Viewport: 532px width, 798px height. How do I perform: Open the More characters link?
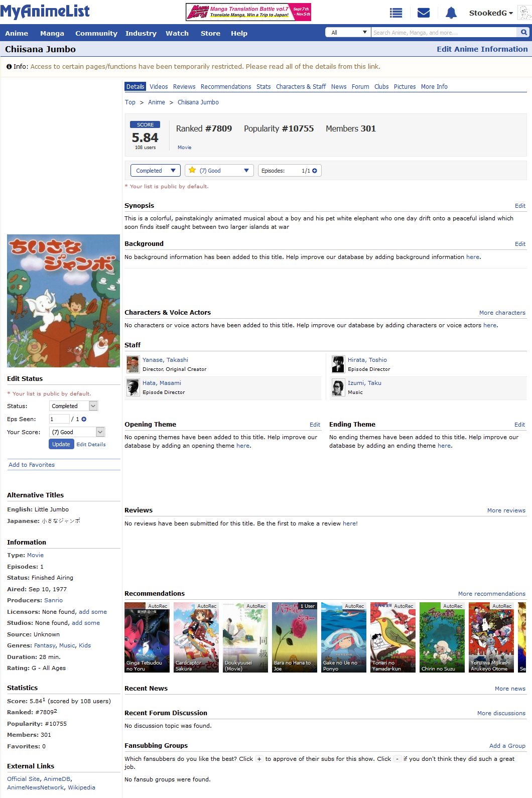pyautogui.click(x=502, y=313)
